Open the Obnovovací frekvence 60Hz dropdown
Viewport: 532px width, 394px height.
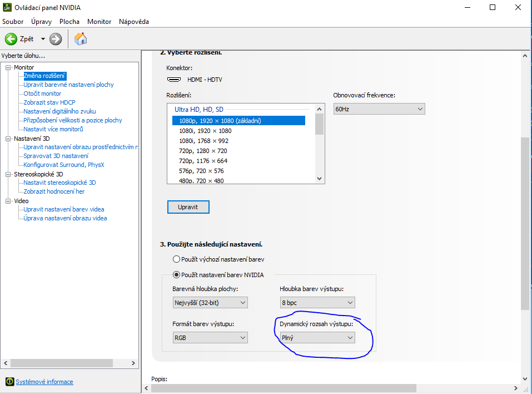point(379,109)
